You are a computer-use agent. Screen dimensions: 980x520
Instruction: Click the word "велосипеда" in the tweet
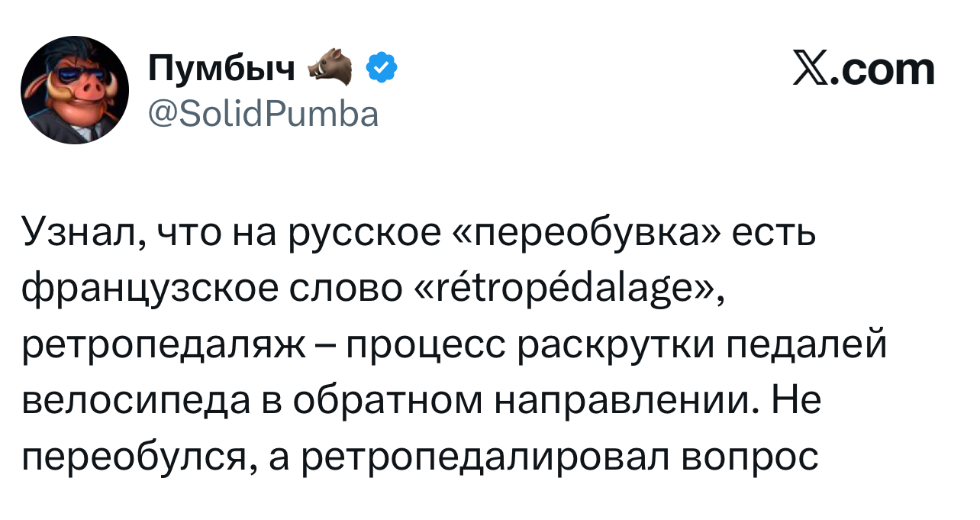tap(136, 401)
